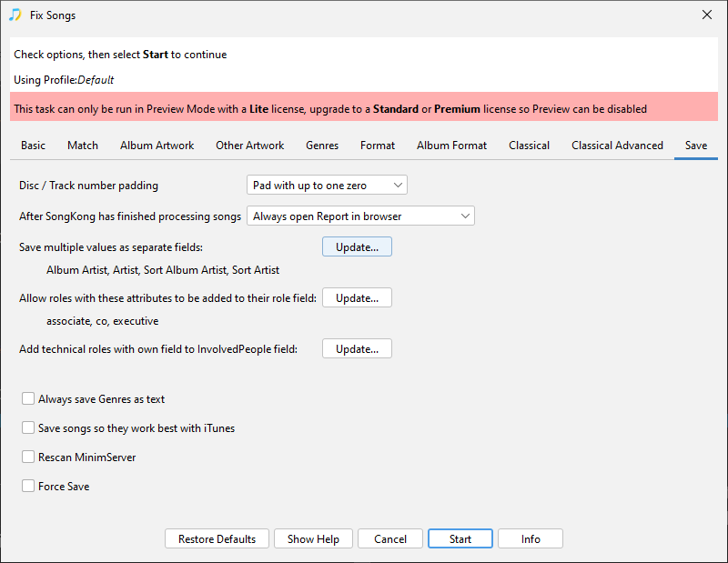Open the Match tab
The width and height of the screenshot is (728, 563).
(83, 146)
